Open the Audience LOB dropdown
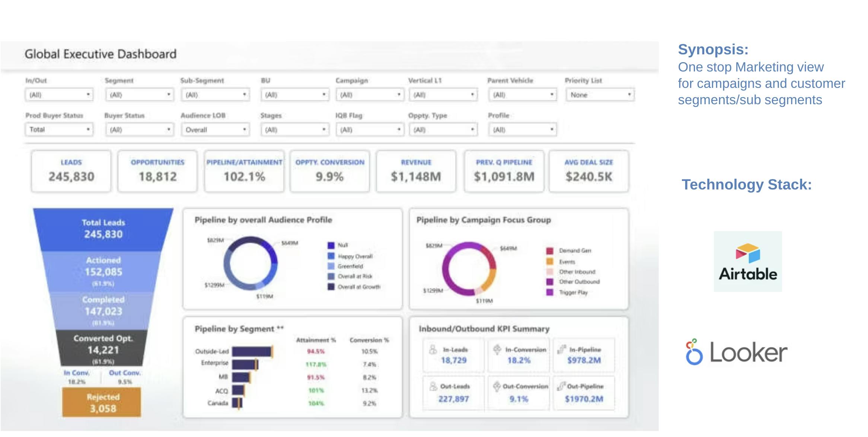The width and height of the screenshot is (868, 437). (215, 130)
